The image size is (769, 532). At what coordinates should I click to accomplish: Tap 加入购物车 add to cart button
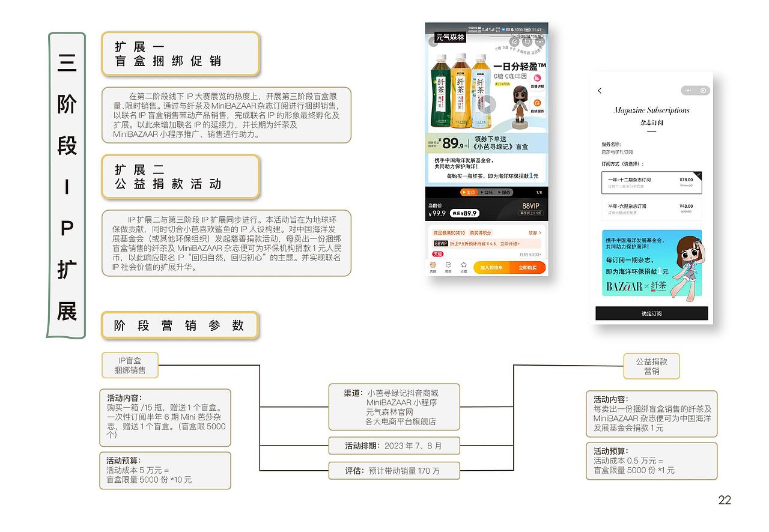tap(491, 268)
